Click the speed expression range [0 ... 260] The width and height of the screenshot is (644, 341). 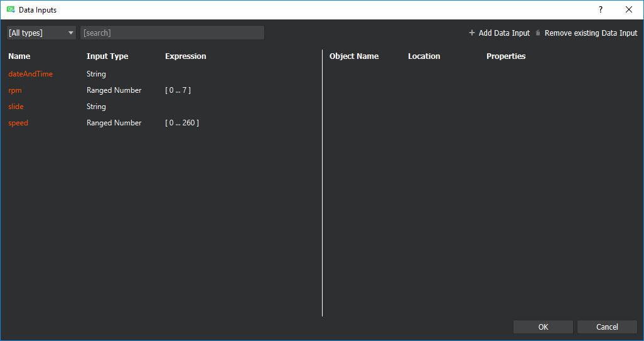[x=182, y=123]
